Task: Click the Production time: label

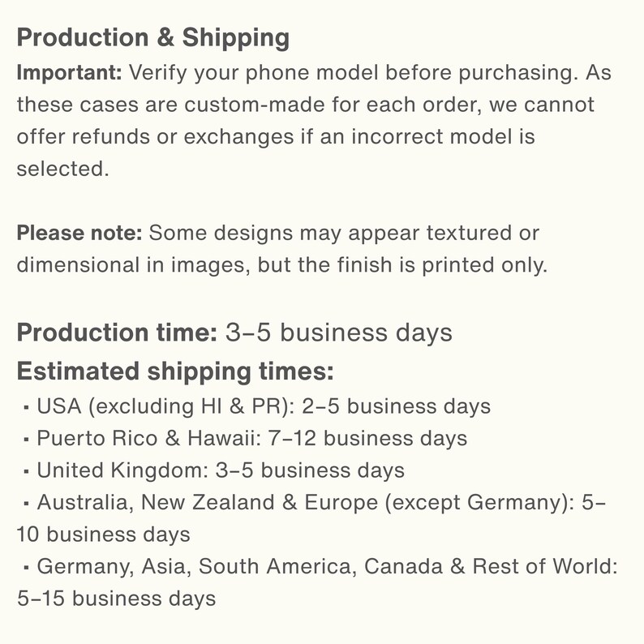Action: [x=117, y=333]
